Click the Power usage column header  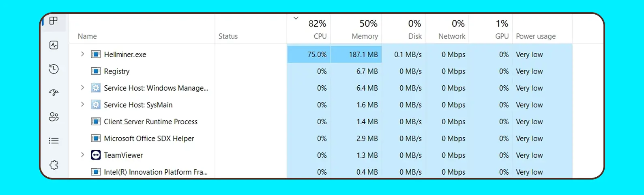click(536, 36)
